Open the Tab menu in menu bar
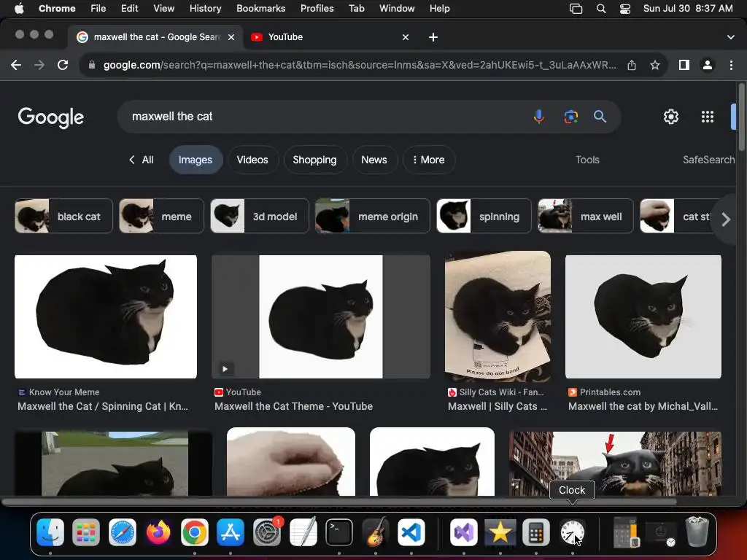 coord(356,9)
